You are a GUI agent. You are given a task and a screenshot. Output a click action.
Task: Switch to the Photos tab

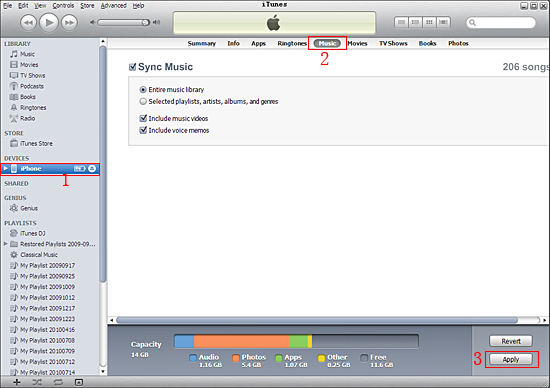[458, 44]
